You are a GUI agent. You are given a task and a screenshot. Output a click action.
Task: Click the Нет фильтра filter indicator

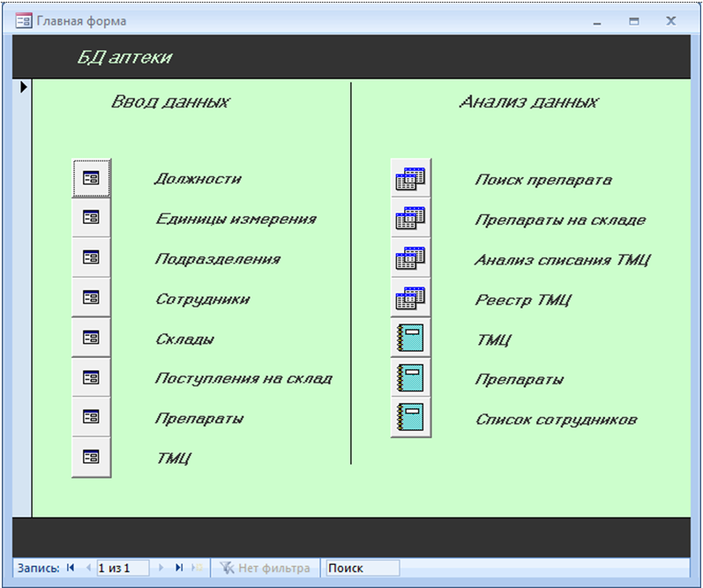pos(265,569)
